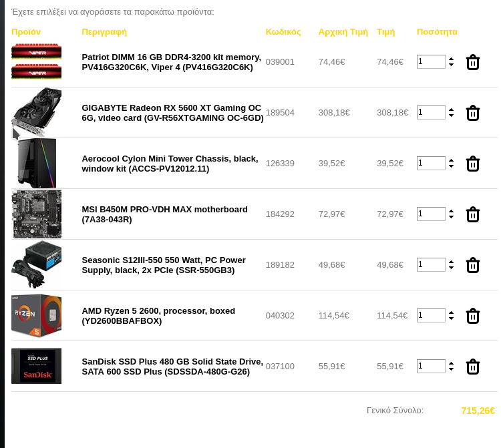Focus quantity field for MSI B450M motherboard

point(431,214)
